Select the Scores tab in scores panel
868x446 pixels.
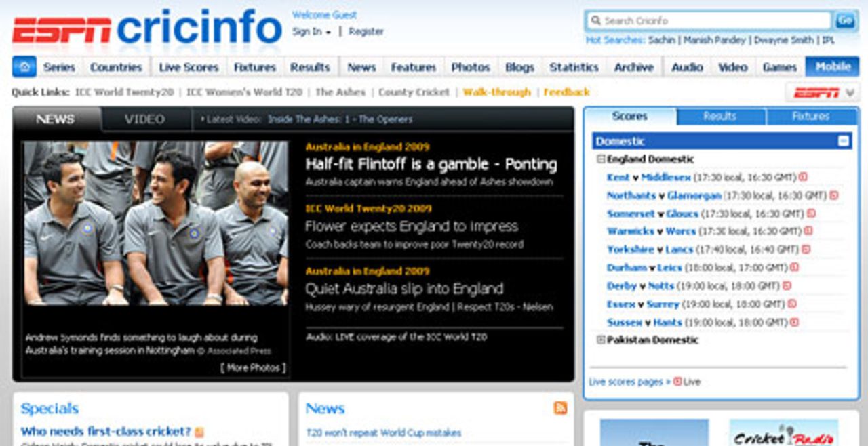pos(630,117)
